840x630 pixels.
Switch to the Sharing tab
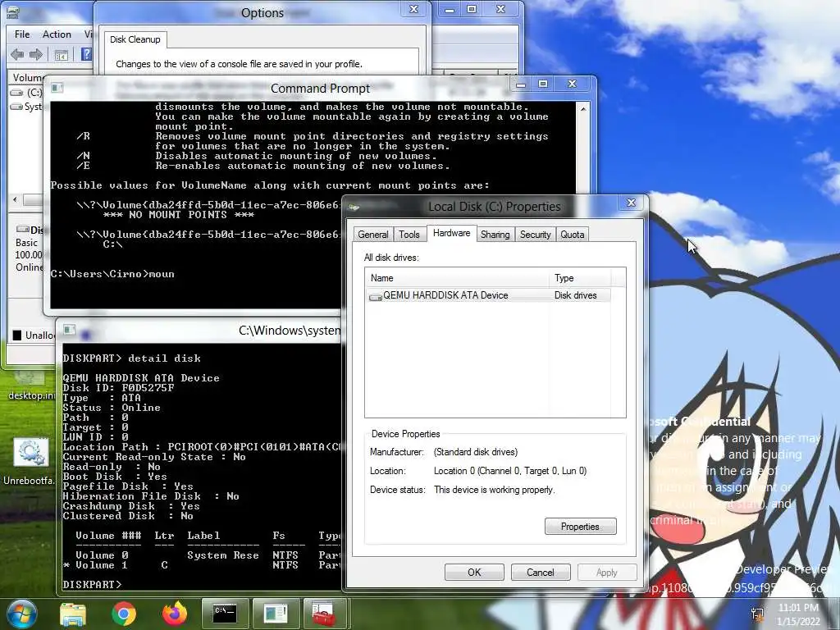click(495, 235)
